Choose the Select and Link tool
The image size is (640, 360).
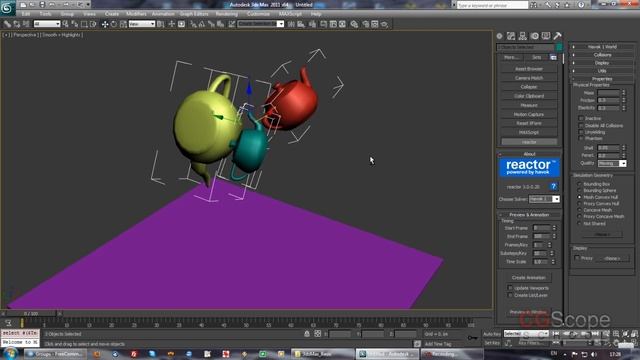coord(7,24)
